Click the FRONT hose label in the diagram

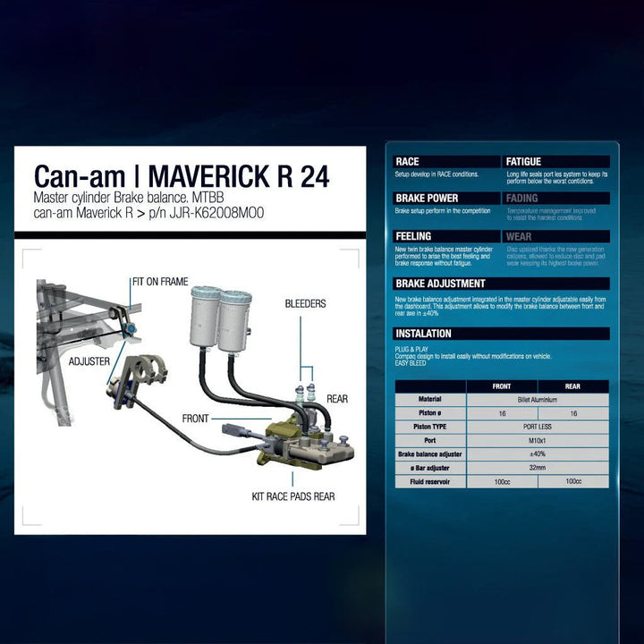196,418
